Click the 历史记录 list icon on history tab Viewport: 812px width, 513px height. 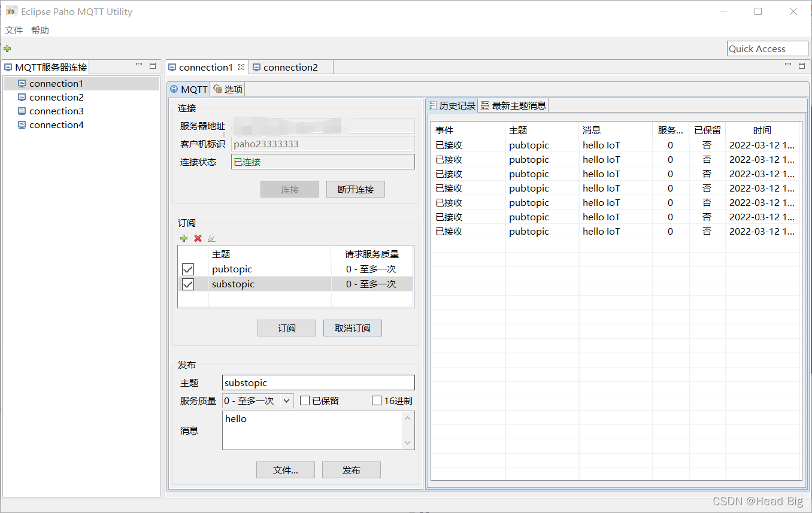(432, 105)
